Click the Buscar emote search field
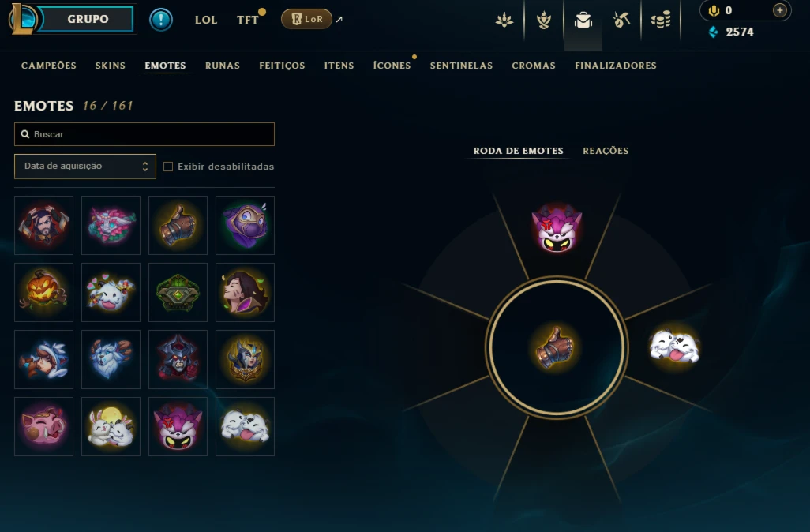The height and width of the screenshot is (532, 810). coord(144,134)
